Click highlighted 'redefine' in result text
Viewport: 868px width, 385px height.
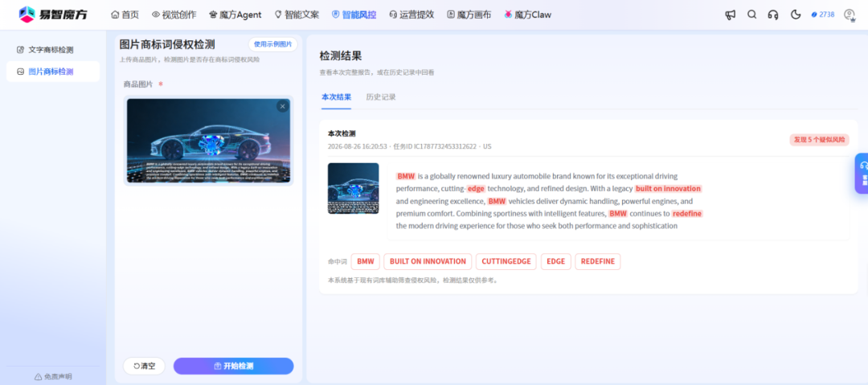pyautogui.click(x=687, y=214)
